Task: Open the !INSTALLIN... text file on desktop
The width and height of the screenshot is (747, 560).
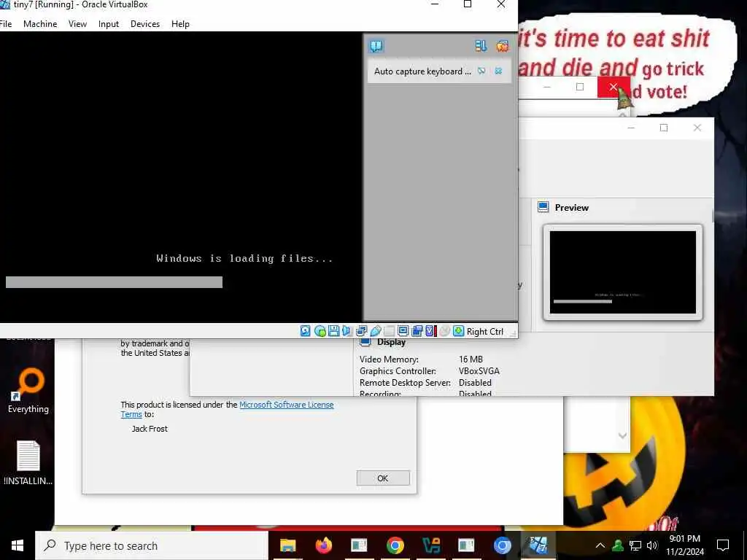Action: (28, 463)
